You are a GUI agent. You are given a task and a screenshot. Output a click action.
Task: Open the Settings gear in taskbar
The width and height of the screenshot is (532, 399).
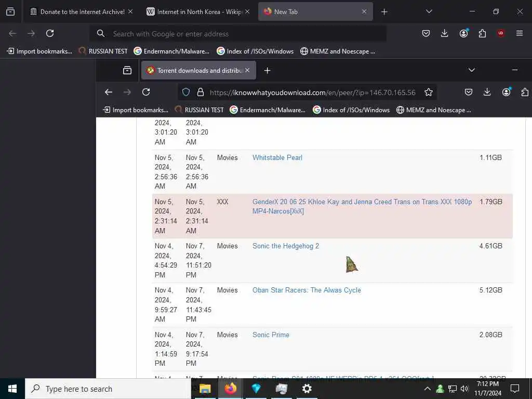coord(307,389)
